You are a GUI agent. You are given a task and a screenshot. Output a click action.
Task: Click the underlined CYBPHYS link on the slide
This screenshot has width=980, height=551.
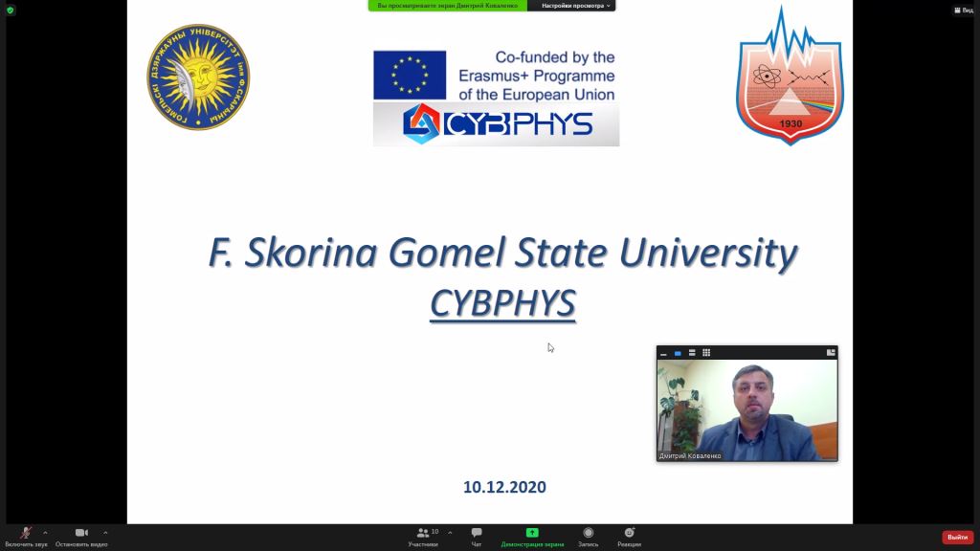point(502,304)
